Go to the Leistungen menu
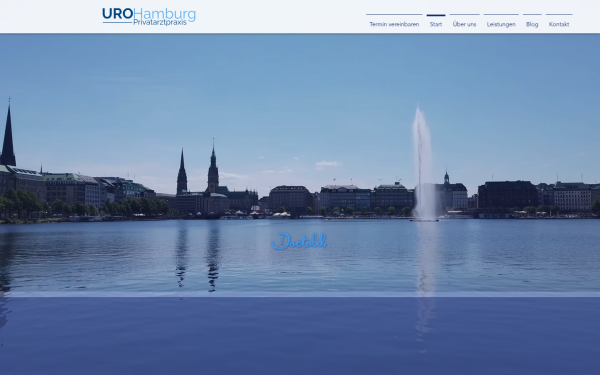600x375 pixels. pos(501,24)
